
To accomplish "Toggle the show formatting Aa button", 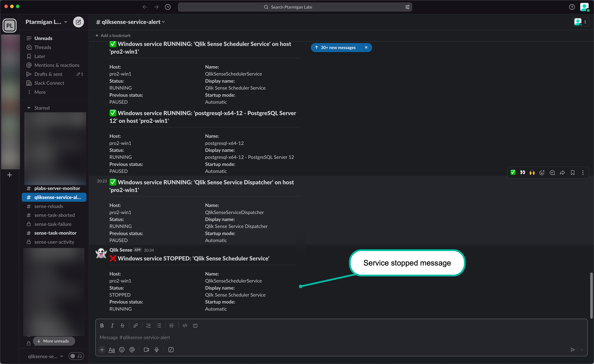I will (x=112, y=349).
